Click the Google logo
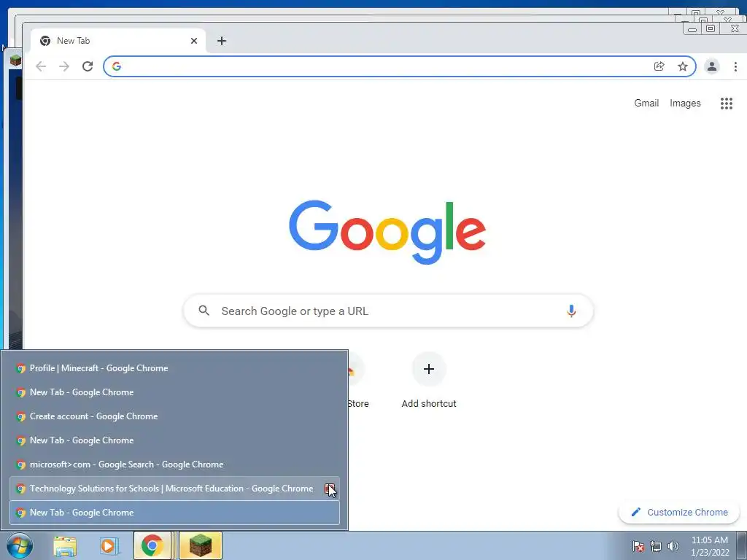 [387, 232]
